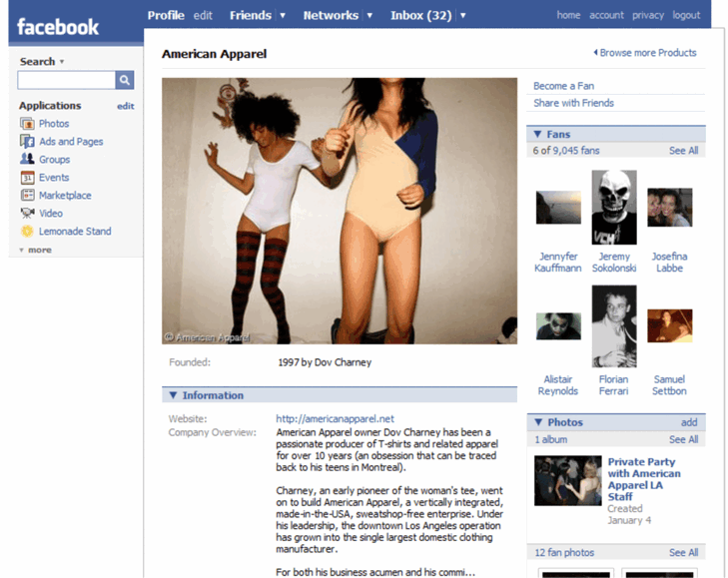Image resolution: width=728 pixels, height=578 pixels.
Task: Open the Private Party album thumbnail
Action: coord(568,480)
